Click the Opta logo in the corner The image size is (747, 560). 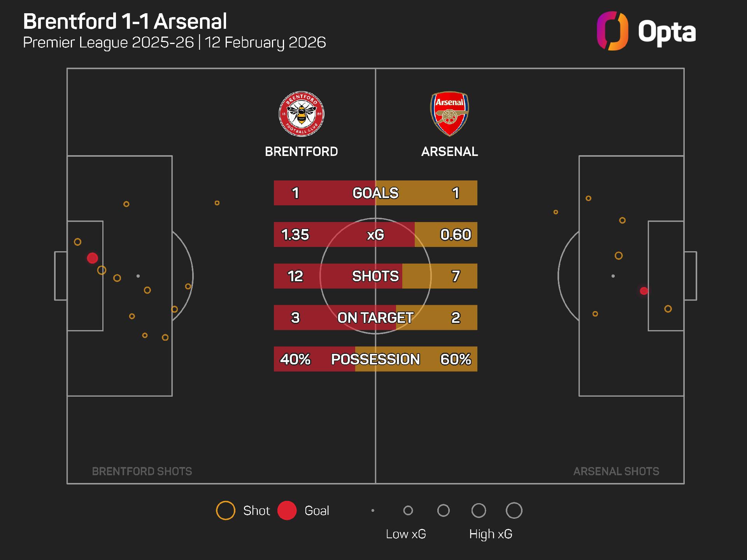coord(646,31)
